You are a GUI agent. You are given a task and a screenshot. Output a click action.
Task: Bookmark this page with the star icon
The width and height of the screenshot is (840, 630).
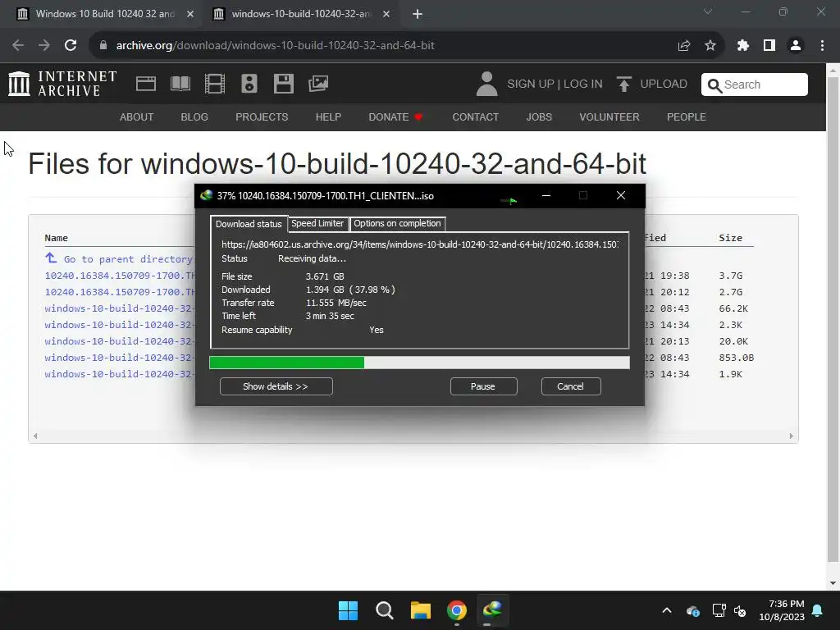[x=710, y=46]
